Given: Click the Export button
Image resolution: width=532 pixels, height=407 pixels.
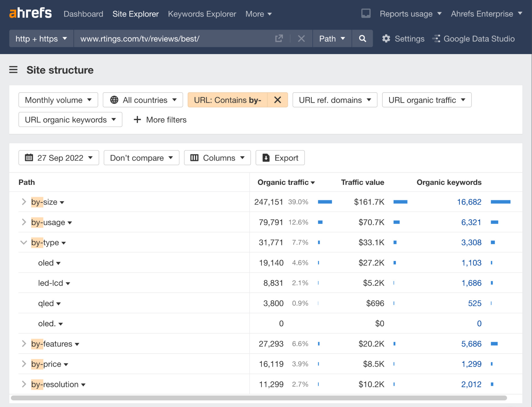Looking at the screenshot, I should click(280, 158).
